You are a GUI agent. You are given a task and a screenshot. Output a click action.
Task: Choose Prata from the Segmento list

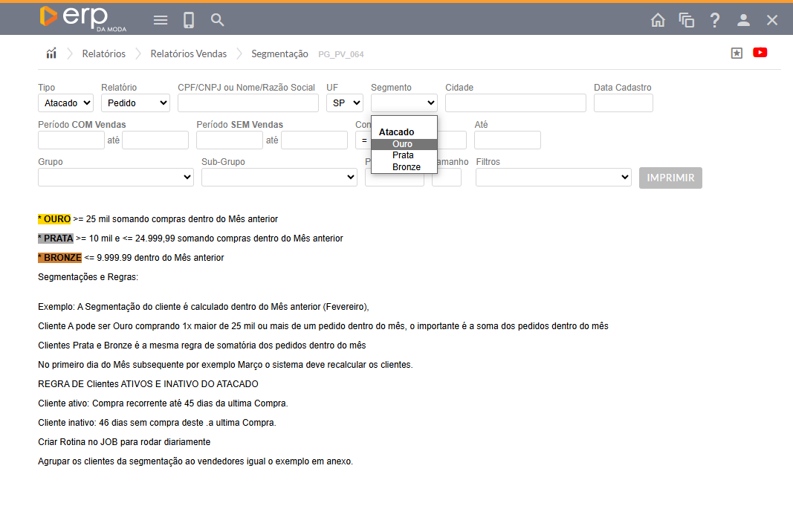click(x=403, y=155)
